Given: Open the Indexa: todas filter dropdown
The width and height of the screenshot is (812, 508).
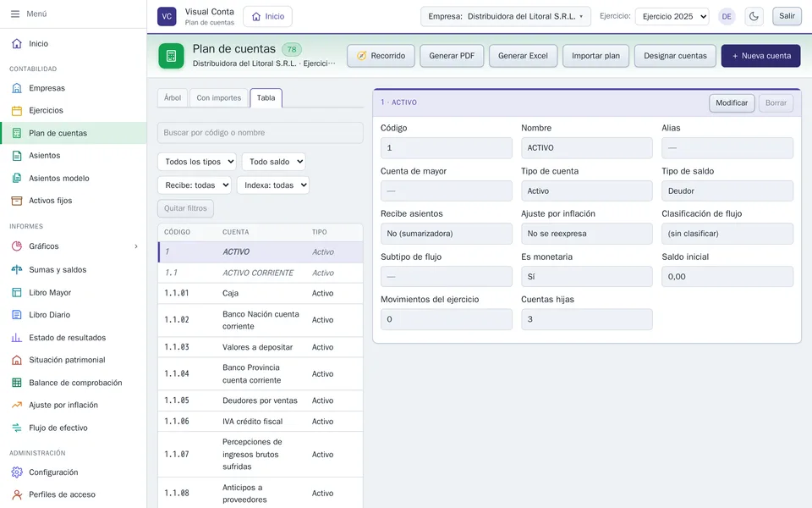Looking at the screenshot, I should 273,185.
